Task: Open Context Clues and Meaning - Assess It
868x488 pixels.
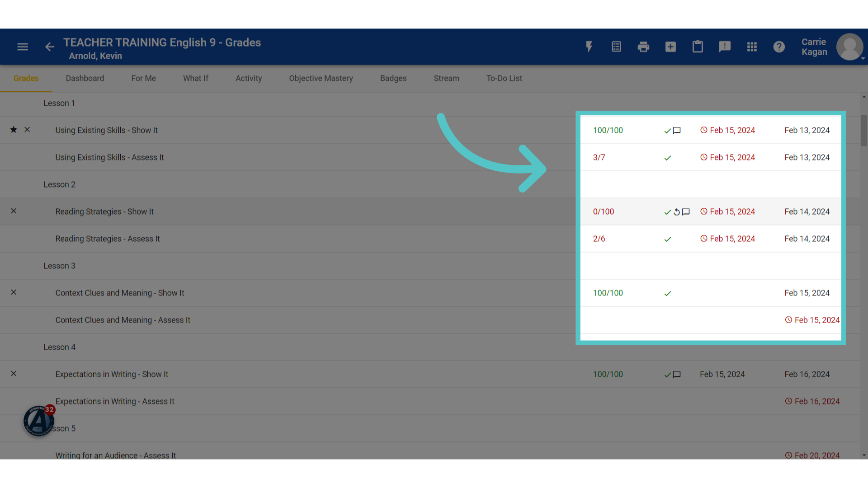Action: point(123,320)
